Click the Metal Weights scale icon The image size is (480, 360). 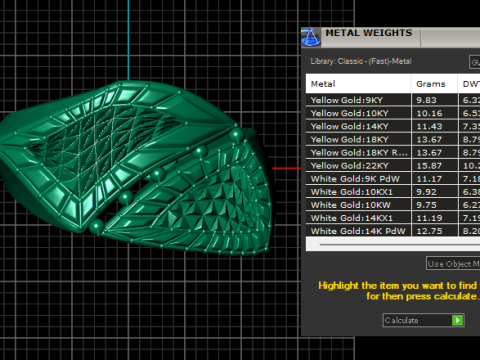[x=310, y=37]
